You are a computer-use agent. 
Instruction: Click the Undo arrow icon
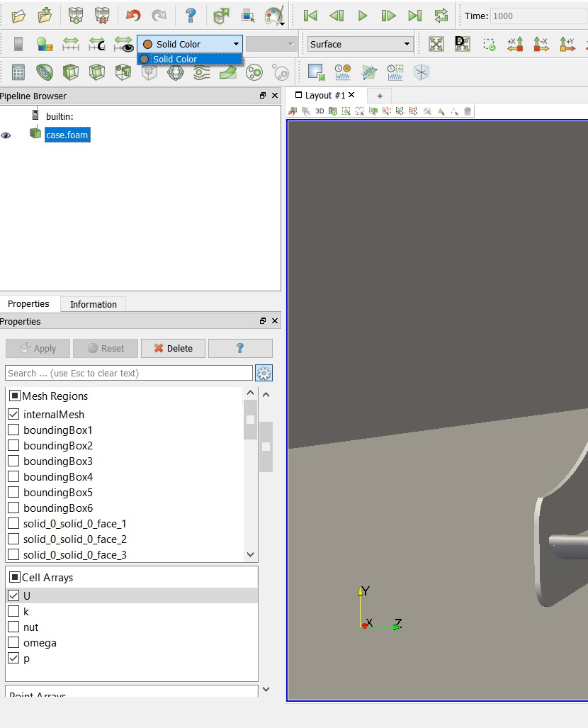coord(133,16)
